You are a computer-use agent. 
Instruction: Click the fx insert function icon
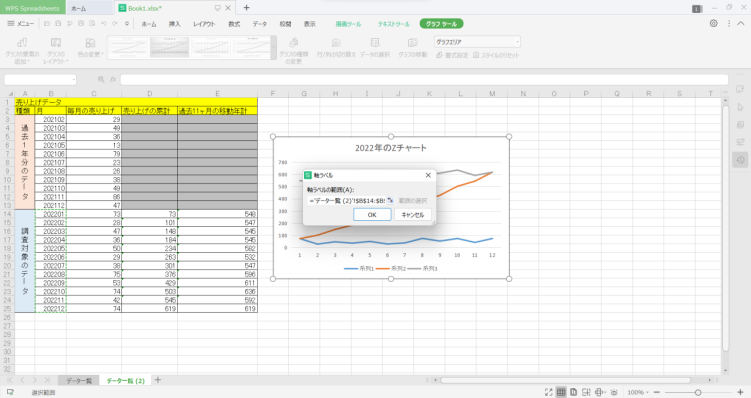[113, 80]
